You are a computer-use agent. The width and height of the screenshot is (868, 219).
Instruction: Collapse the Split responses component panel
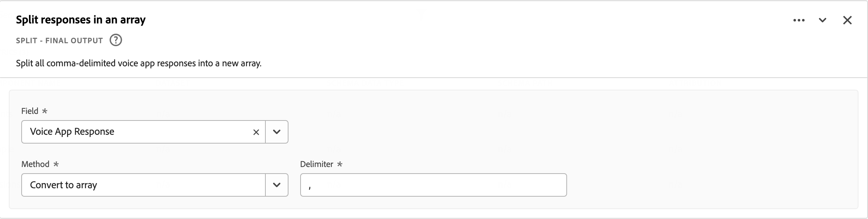823,20
